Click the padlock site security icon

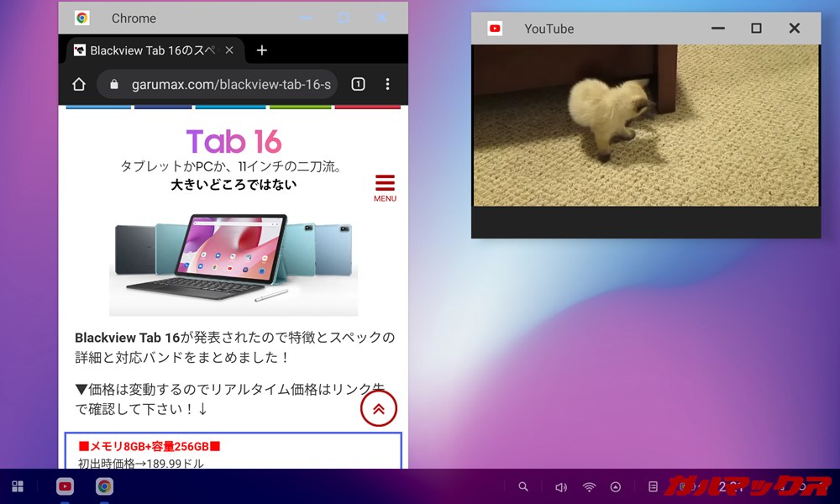(x=115, y=84)
